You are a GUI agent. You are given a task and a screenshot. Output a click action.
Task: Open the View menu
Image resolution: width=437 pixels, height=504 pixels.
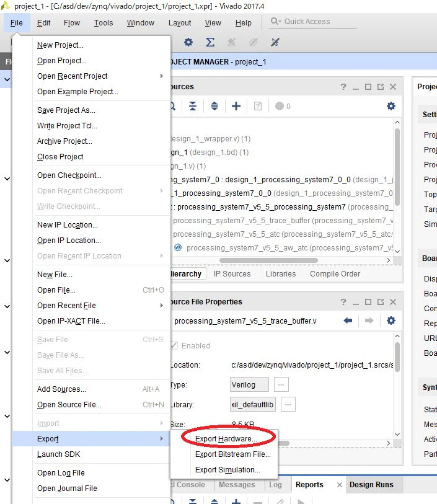point(213,23)
